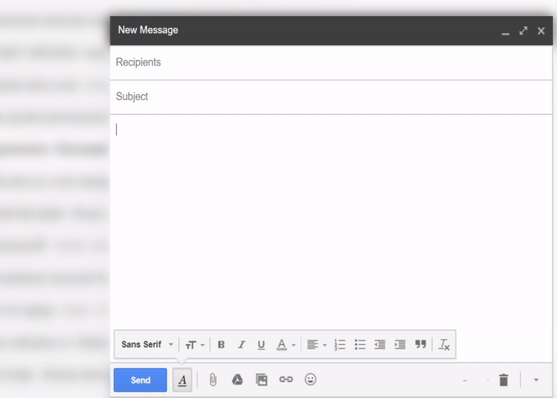
Task: Open the text alignment dropdown
Action: point(317,345)
